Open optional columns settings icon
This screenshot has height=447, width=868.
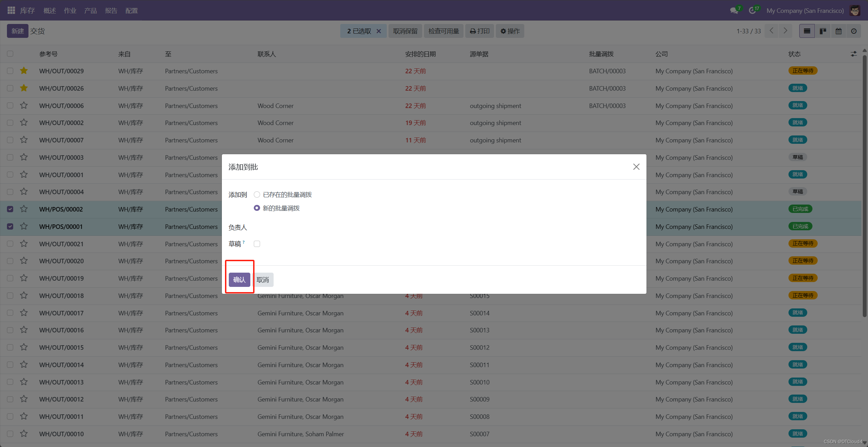853,54
